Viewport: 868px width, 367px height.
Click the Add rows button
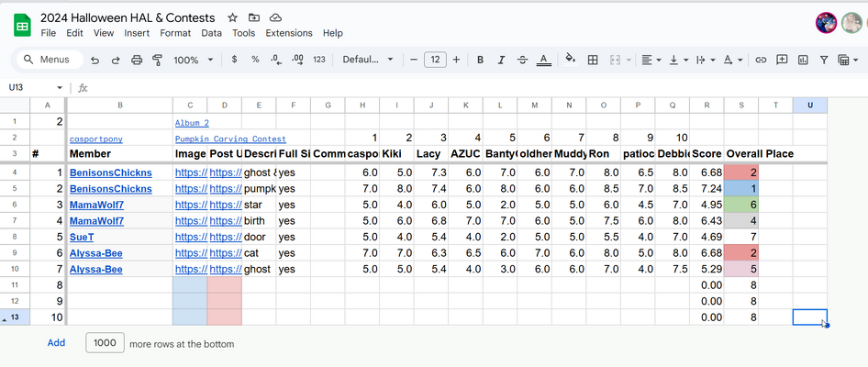tap(56, 343)
